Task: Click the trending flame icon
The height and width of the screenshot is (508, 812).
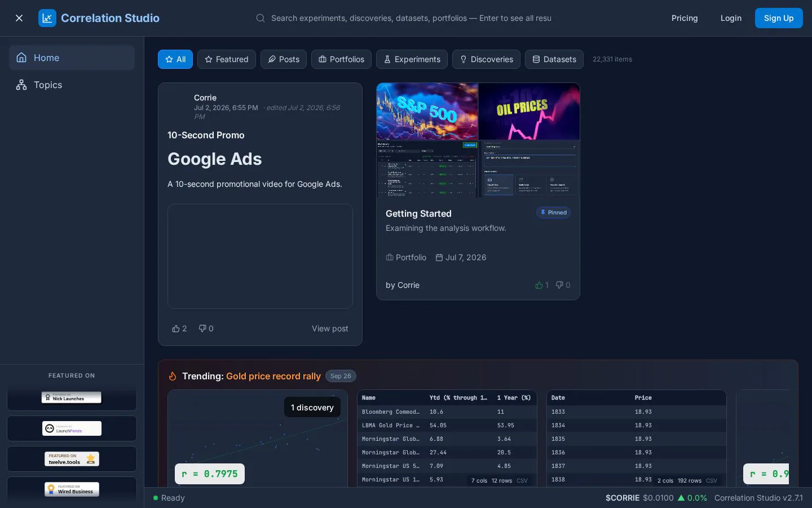Action: coord(173,376)
